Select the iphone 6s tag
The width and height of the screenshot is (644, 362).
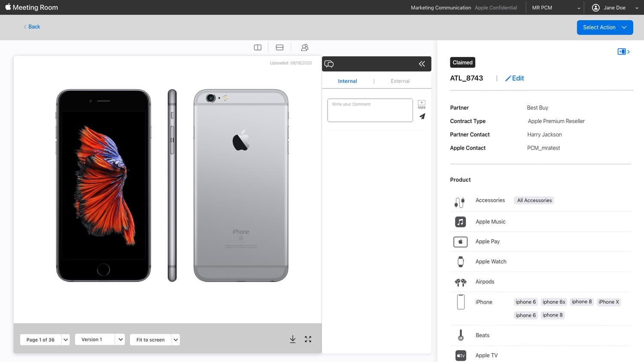[554, 302]
